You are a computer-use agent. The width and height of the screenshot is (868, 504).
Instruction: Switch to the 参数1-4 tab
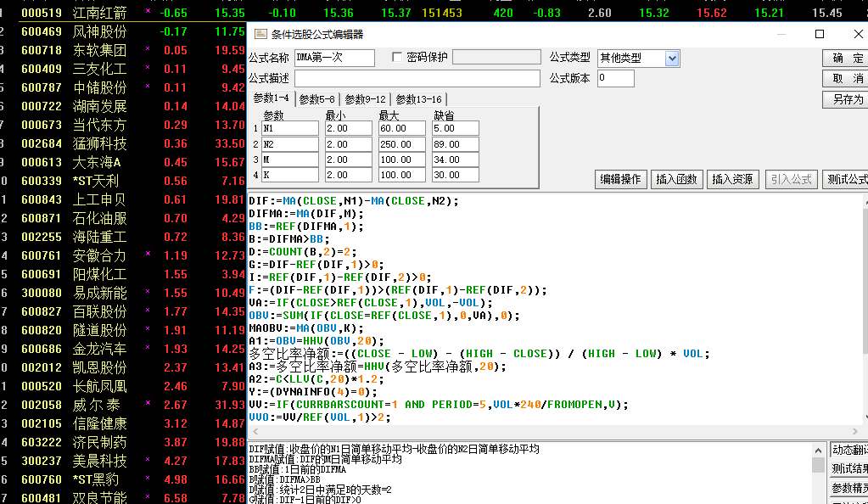click(272, 98)
